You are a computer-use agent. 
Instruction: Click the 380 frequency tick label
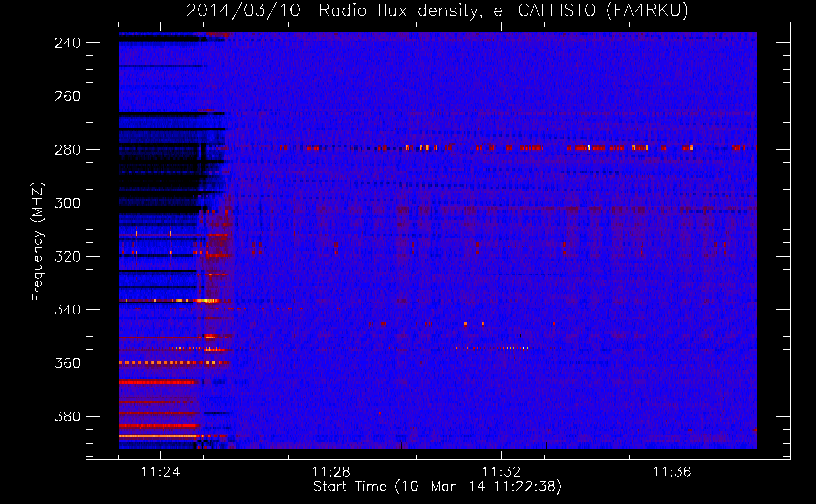tap(68, 417)
